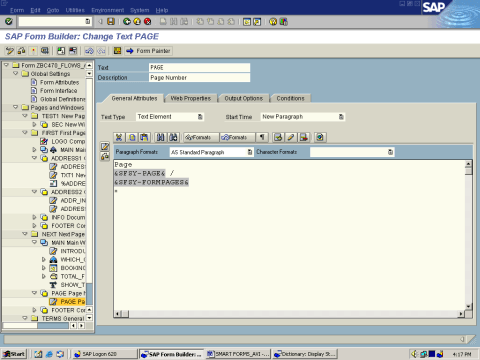Click the Customize Local Layout icon

pos(283,22)
